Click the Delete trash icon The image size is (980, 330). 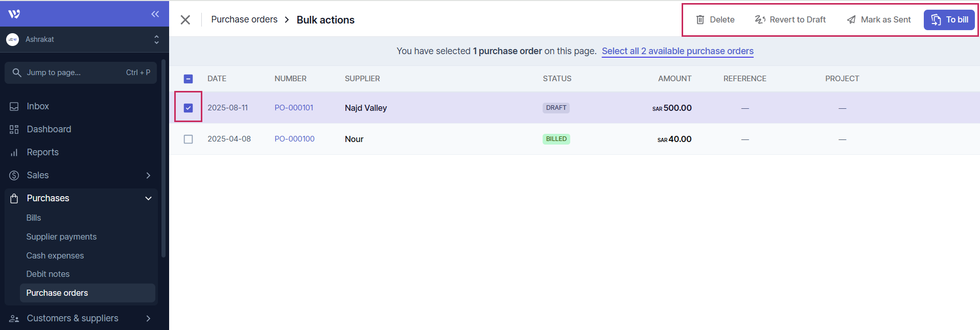pyautogui.click(x=700, y=20)
